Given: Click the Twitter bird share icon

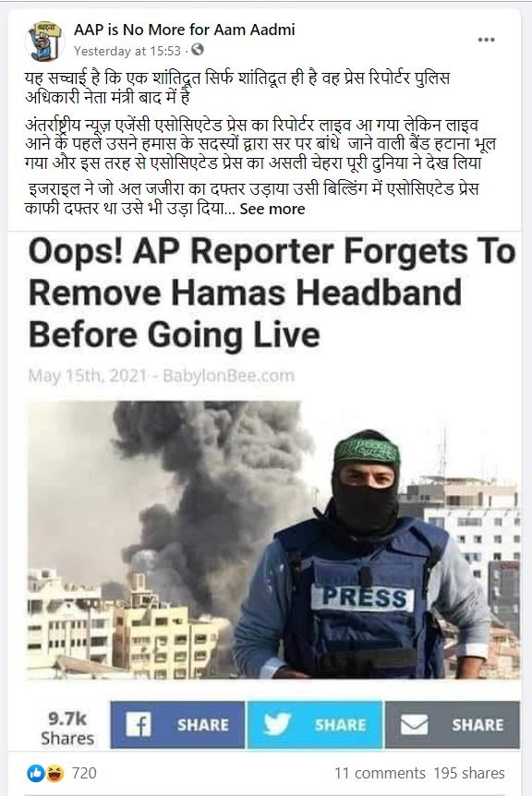Looking at the screenshot, I should (x=276, y=724).
